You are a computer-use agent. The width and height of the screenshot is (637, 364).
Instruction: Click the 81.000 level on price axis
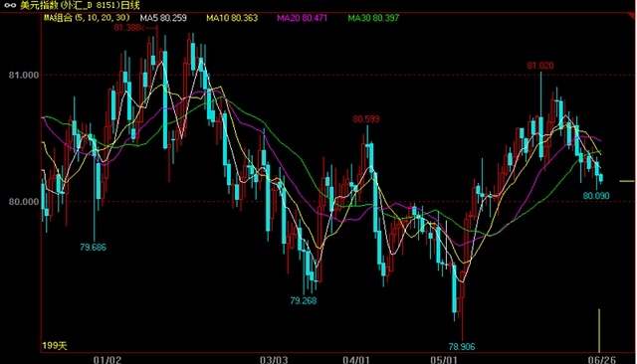(x=24, y=75)
